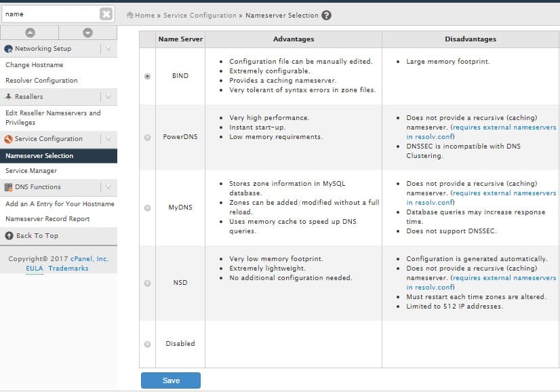The height and width of the screenshot is (392, 560).
Task: Click 'Very high performance.' text
Action: [269, 117]
